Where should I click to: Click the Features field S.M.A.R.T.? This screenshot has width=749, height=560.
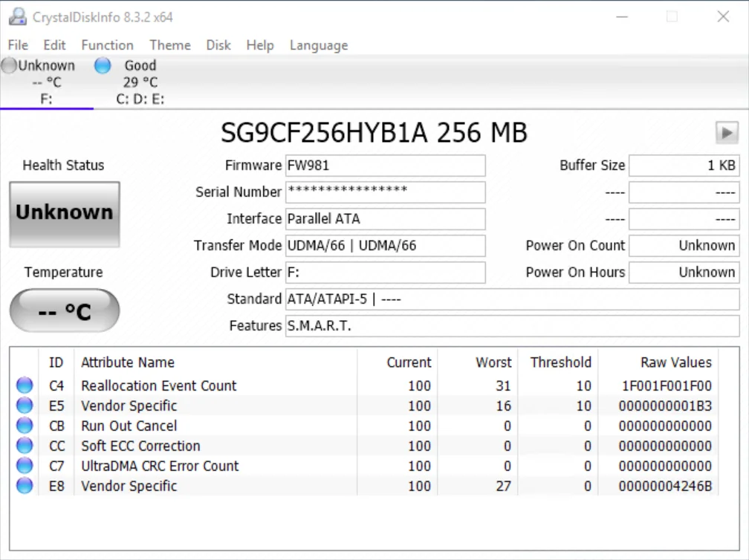click(513, 326)
